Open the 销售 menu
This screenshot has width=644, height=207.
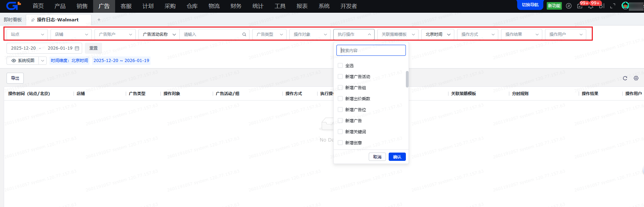tap(82, 6)
